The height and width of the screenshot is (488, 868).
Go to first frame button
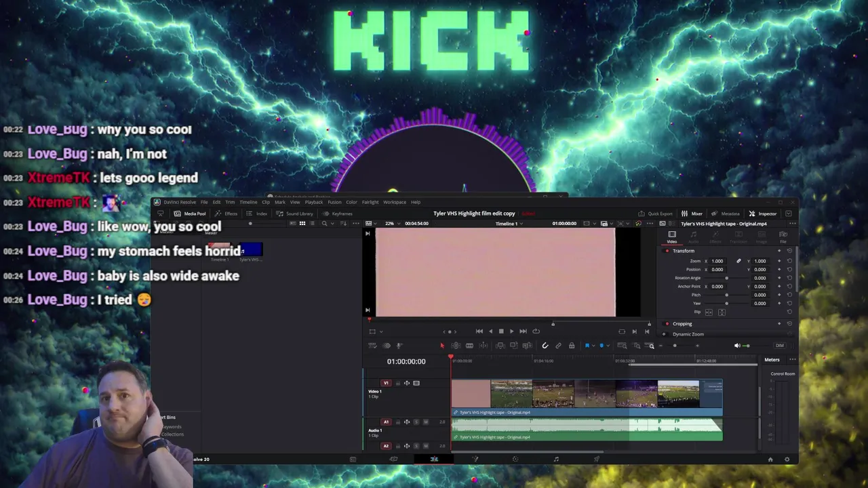click(479, 331)
